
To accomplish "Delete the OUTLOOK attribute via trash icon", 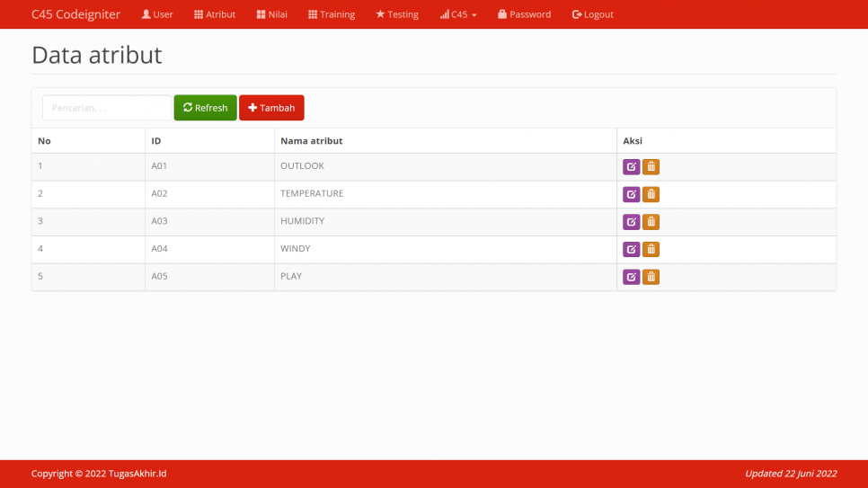I will point(651,166).
